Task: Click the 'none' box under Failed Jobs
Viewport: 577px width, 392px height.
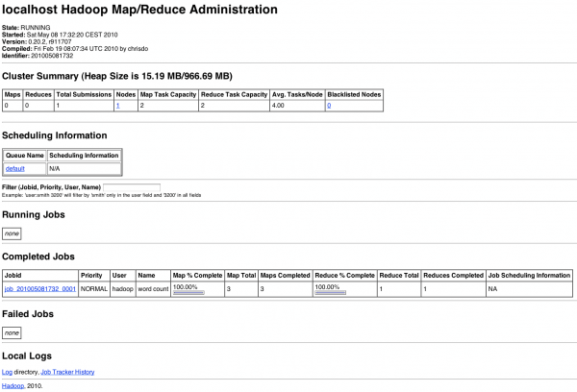Action: 12,332
